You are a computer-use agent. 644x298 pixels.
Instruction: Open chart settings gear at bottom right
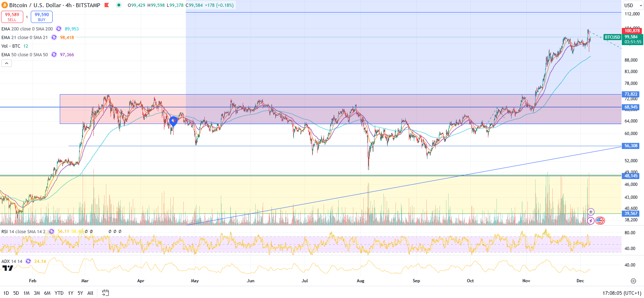point(633,281)
